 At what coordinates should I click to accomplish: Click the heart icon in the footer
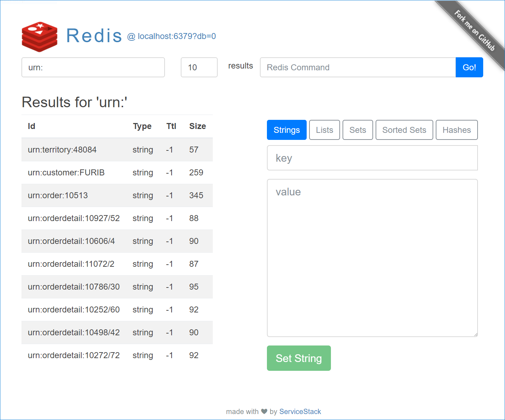(x=264, y=411)
